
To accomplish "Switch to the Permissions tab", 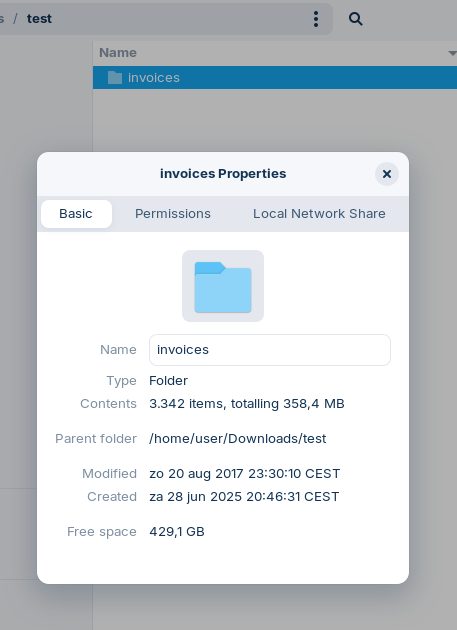I will click(173, 214).
